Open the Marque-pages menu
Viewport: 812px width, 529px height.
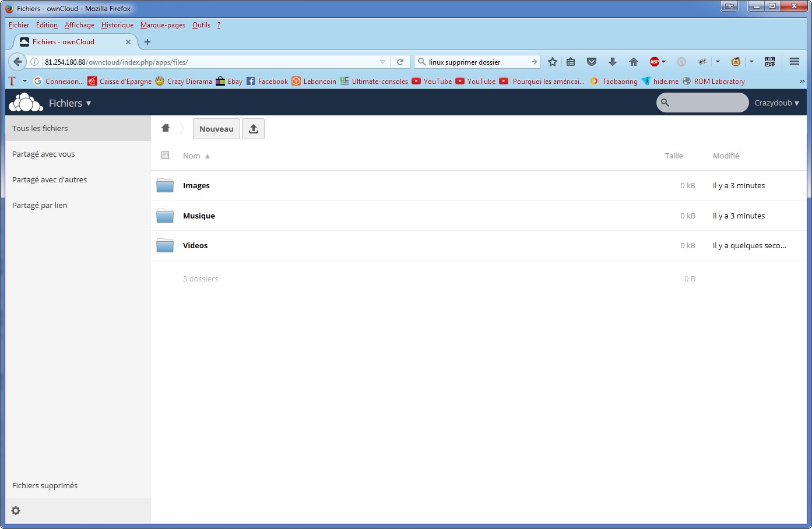(163, 25)
